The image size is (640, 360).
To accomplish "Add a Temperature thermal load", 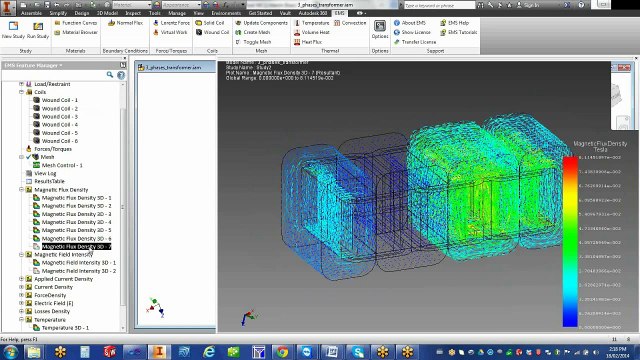I will tap(311, 23).
